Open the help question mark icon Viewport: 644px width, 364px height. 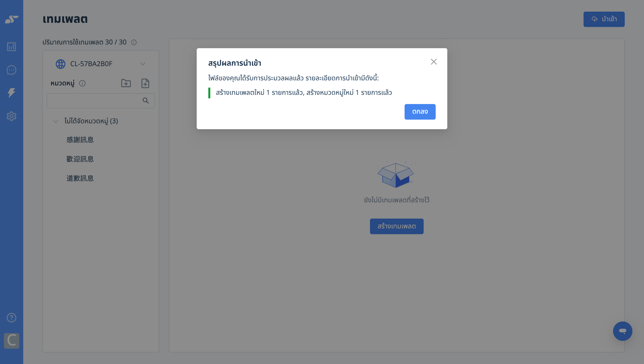[x=11, y=318]
